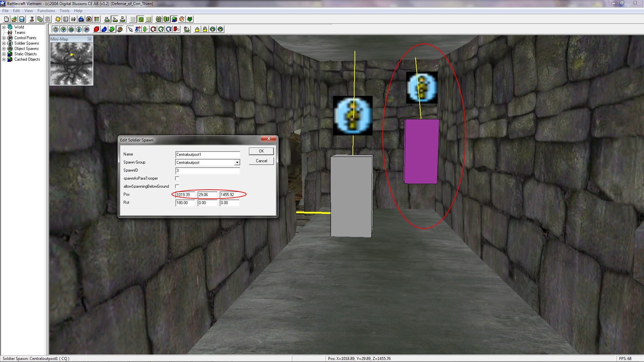Viewport: 644px width, 362px height.
Task: Click the Mini-Map terrain thumbnail
Action: [71, 63]
